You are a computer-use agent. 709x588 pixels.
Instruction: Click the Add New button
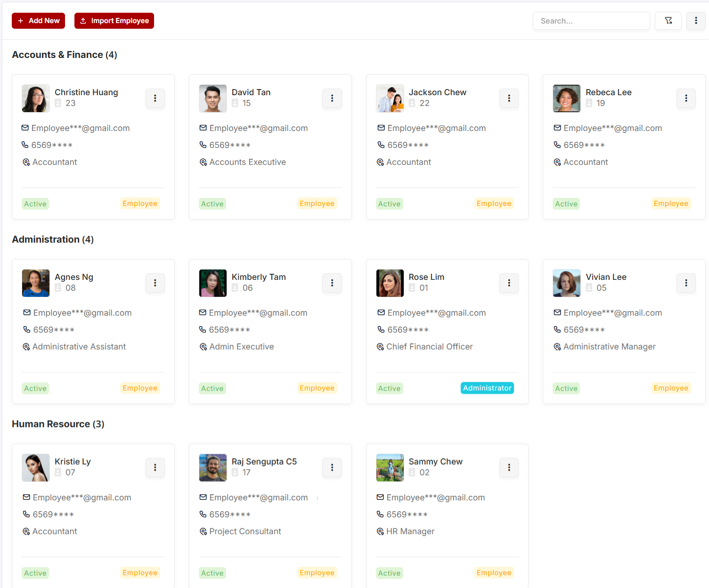(38, 21)
